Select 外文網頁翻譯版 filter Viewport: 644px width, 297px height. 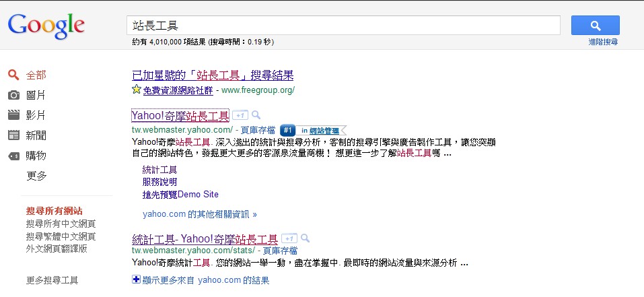click(57, 249)
